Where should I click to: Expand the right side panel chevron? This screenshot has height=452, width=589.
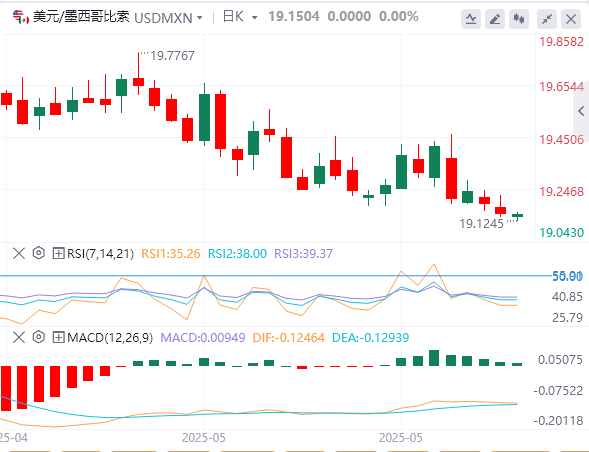(x=581, y=111)
